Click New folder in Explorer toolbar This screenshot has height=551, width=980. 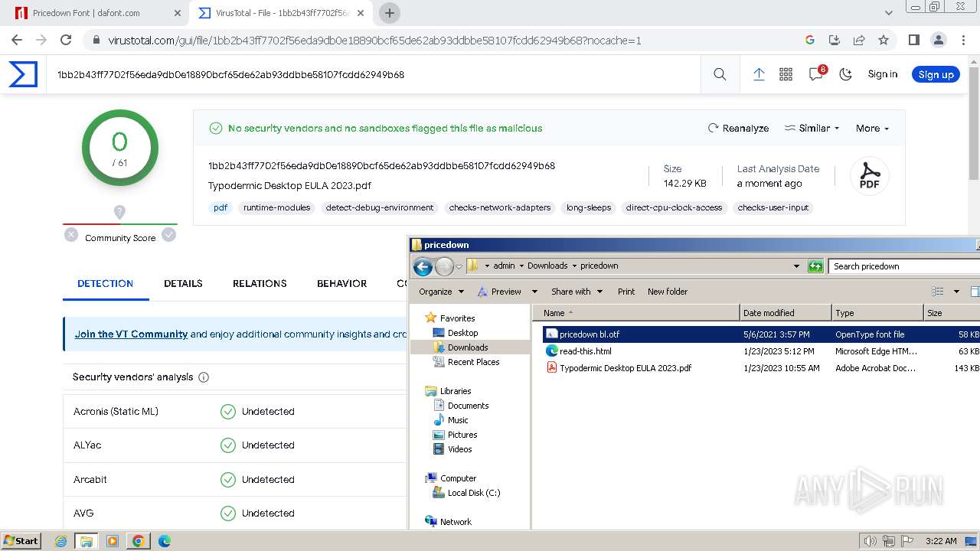point(668,292)
